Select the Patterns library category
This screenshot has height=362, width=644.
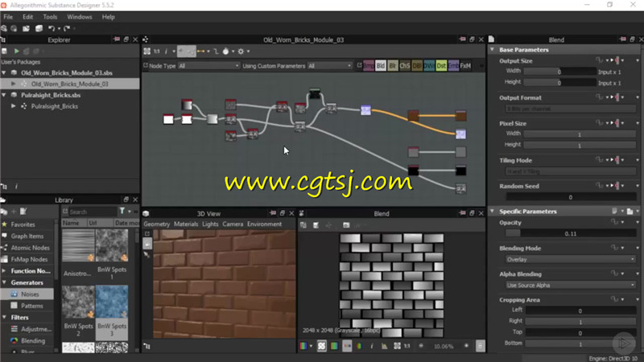31,306
